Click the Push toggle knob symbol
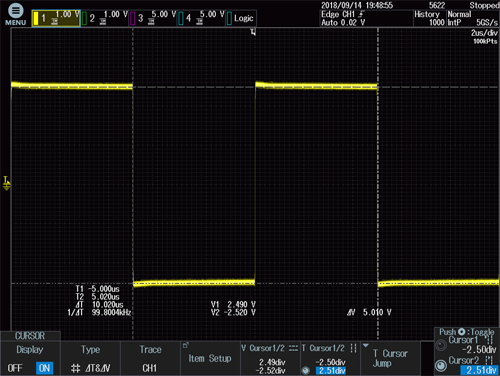The image size is (500, 376). 462,332
